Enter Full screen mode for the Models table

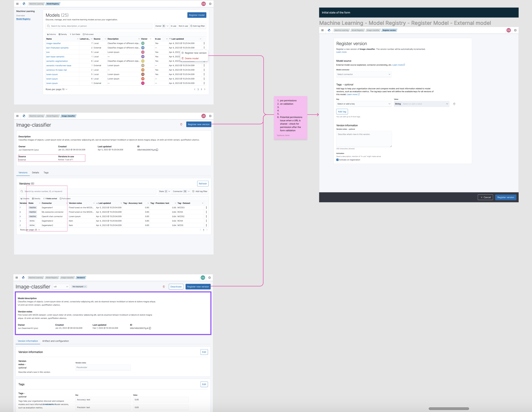tap(88, 34)
